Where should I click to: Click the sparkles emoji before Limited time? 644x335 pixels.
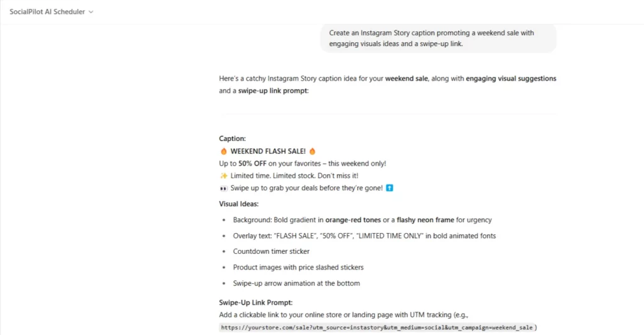point(223,176)
